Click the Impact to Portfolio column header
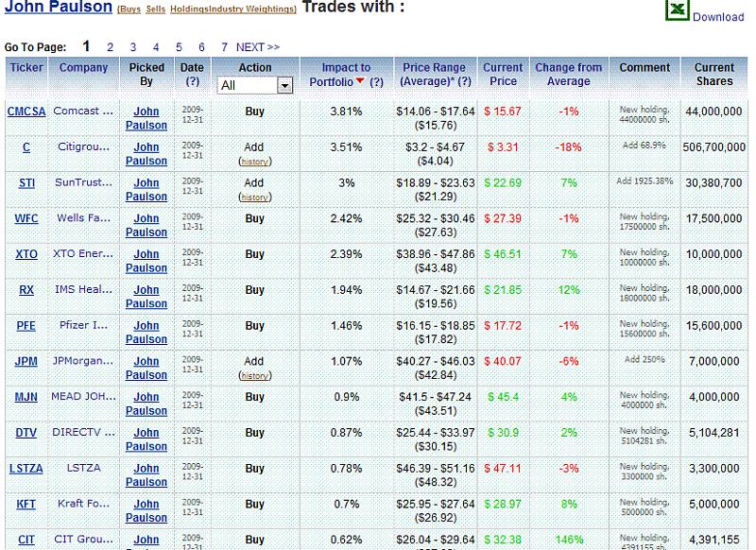The height and width of the screenshot is (550, 756). click(x=346, y=75)
